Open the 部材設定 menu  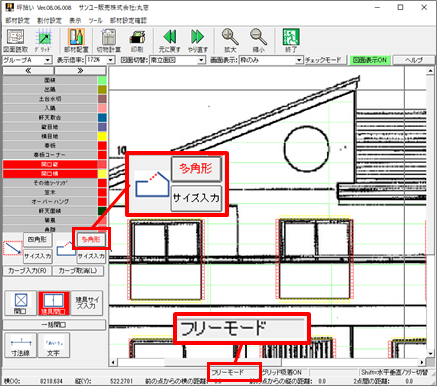pos(17,20)
